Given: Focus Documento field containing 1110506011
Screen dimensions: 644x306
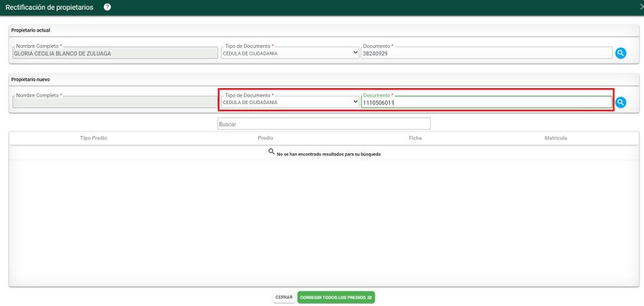Looking at the screenshot, I should pyautogui.click(x=487, y=102).
